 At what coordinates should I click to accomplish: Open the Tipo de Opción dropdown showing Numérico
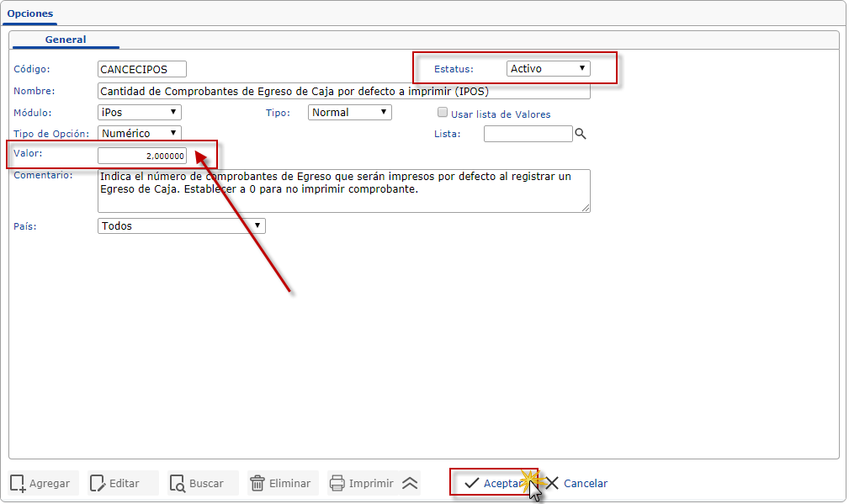click(x=140, y=133)
